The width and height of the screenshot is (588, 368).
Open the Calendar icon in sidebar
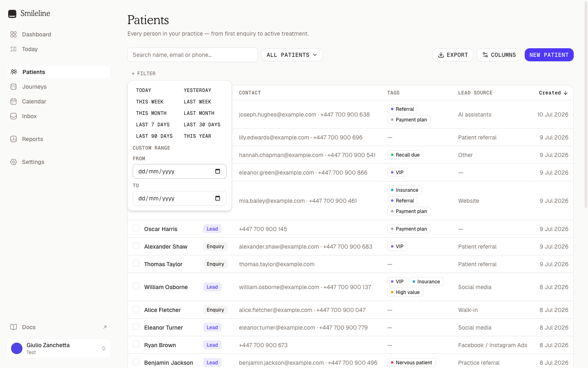13,101
